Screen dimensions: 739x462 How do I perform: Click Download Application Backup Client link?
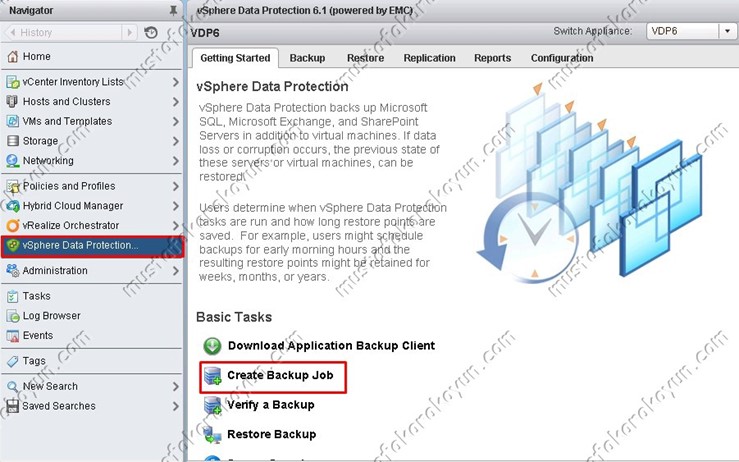[x=331, y=346]
